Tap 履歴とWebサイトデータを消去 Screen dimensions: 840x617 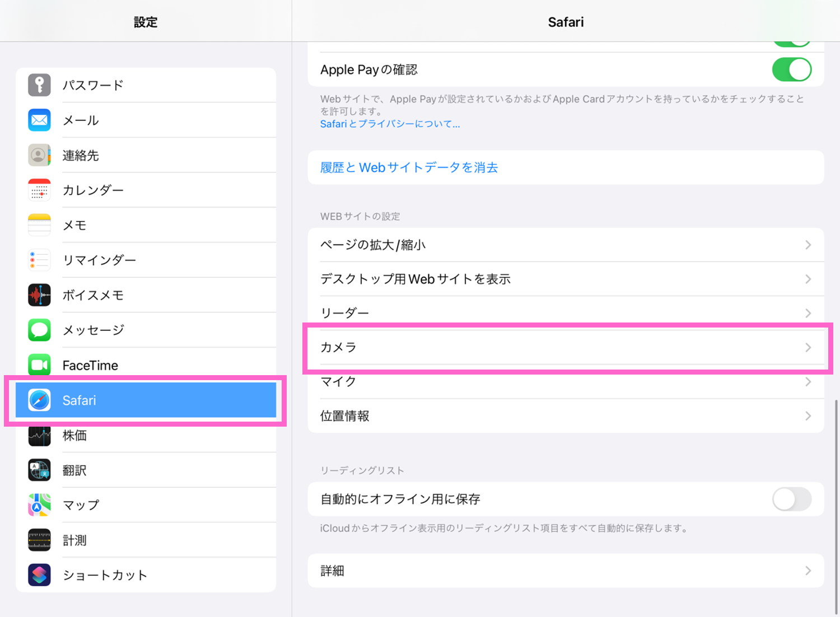click(409, 167)
